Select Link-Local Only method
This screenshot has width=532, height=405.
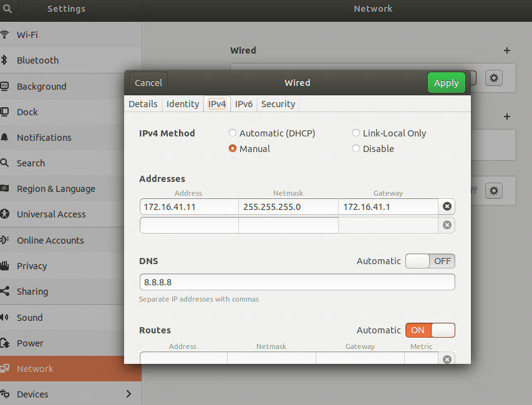tap(356, 133)
